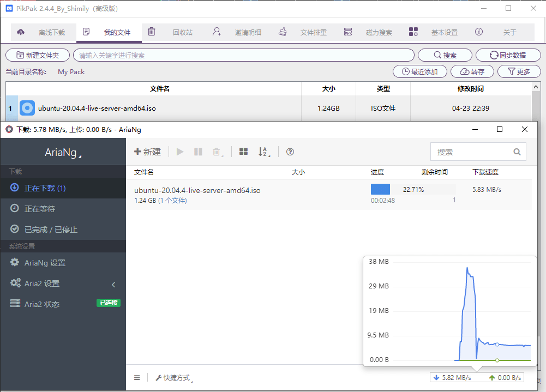Open the 快捷方式 shortcuts menu
Screen dimensions: 546x392
tap(173, 377)
